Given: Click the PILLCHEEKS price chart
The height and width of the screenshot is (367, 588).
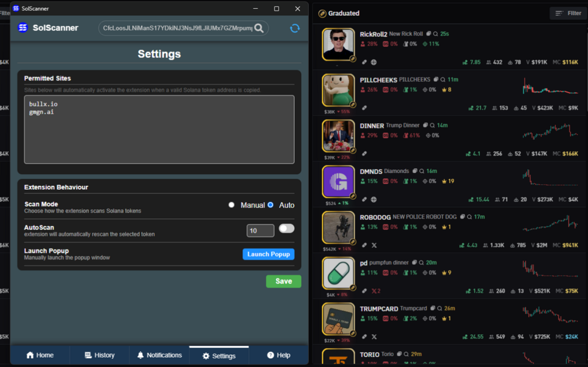Looking at the screenshot, I should point(550,86).
